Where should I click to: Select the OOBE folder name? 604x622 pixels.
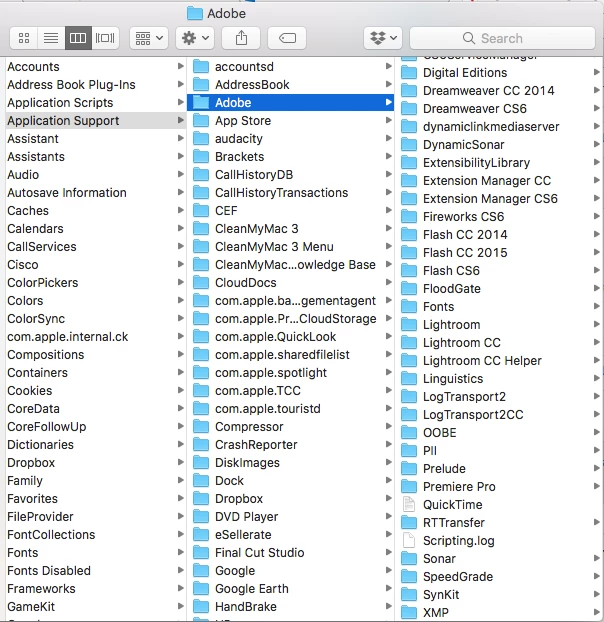click(x=440, y=432)
